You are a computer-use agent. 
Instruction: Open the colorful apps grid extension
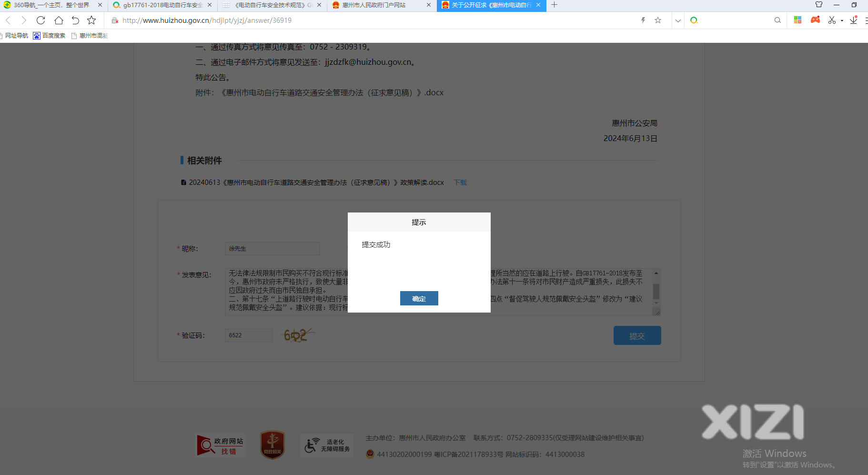(798, 20)
